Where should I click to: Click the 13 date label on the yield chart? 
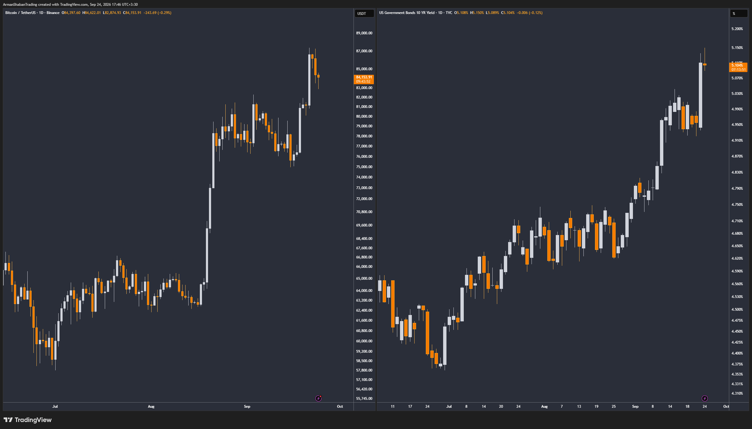click(579, 406)
